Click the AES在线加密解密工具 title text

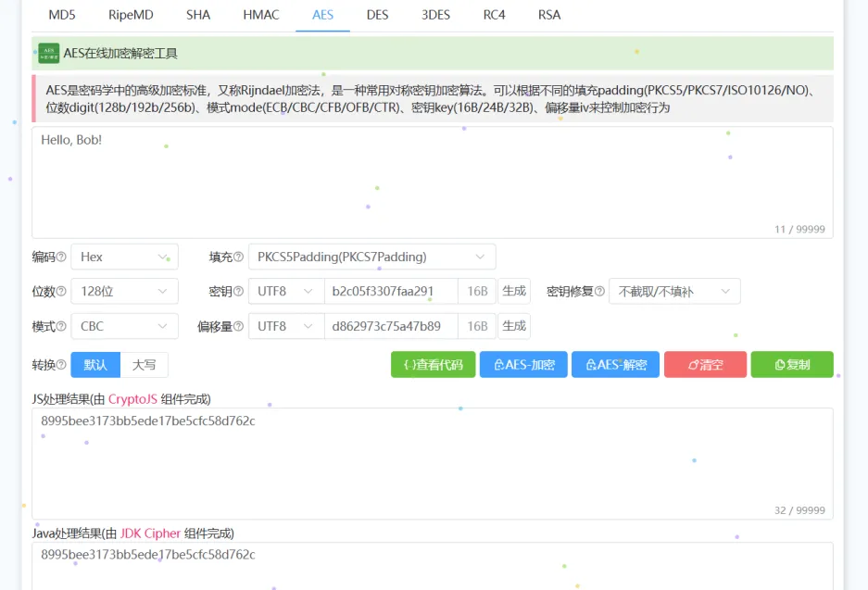(x=120, y=53)
